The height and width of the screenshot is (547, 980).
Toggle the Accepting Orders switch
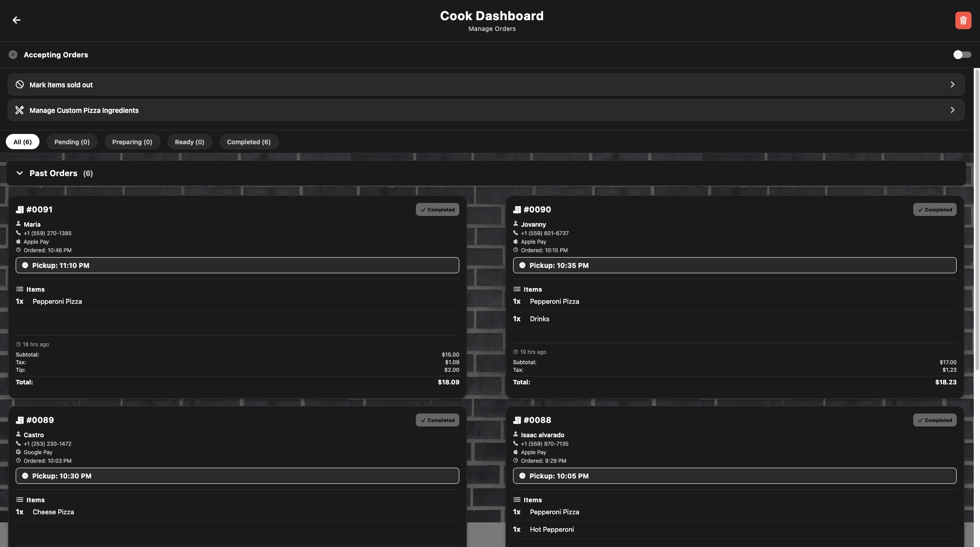point(962,55)
